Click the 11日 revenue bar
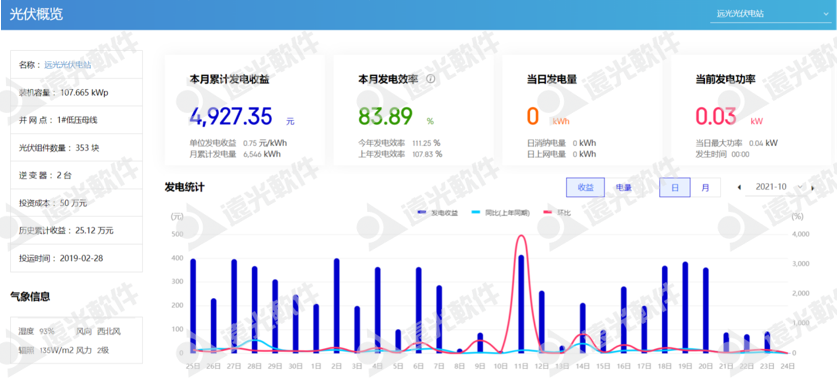The height and width of the screenshot is (387, 837). [x=521, y=303]
